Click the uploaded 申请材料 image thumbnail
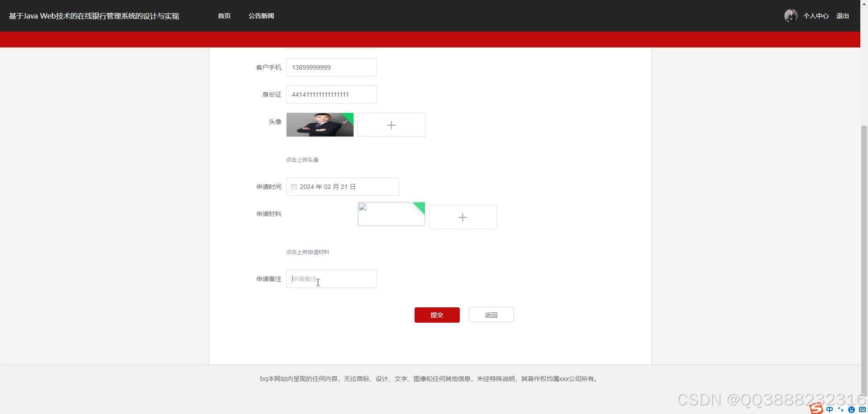Screen dimensions: 868x414 pos(391,214)
